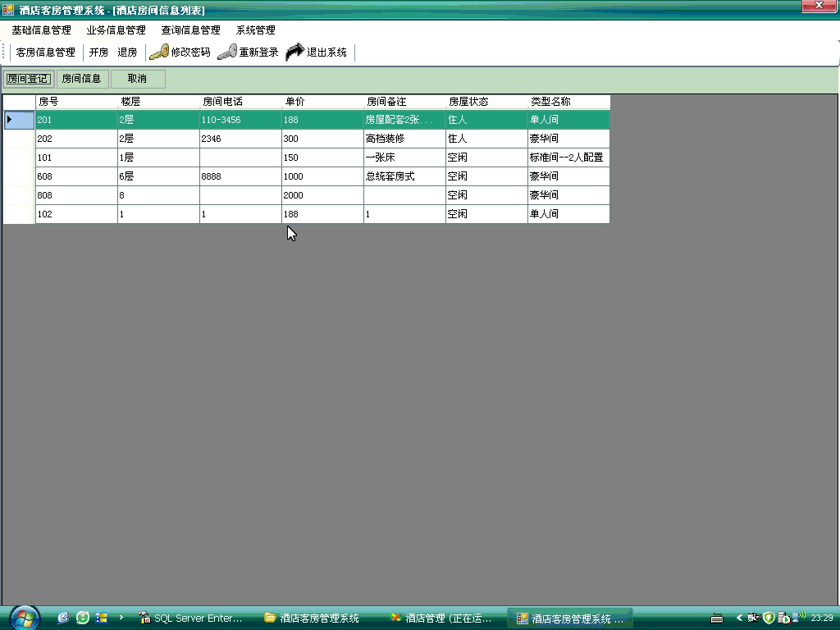Select room number cell 102
840x630 pixels.
(x=76, y=214)
